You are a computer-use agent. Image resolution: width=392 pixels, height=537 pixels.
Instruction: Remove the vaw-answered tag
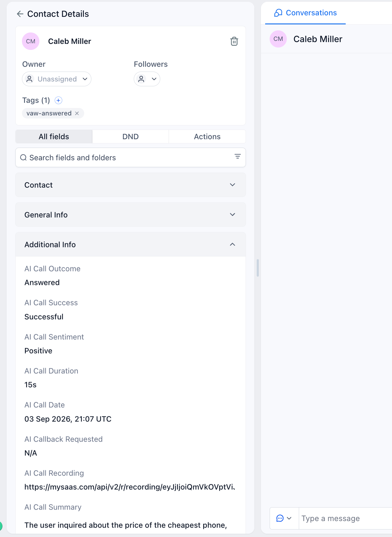77,113
